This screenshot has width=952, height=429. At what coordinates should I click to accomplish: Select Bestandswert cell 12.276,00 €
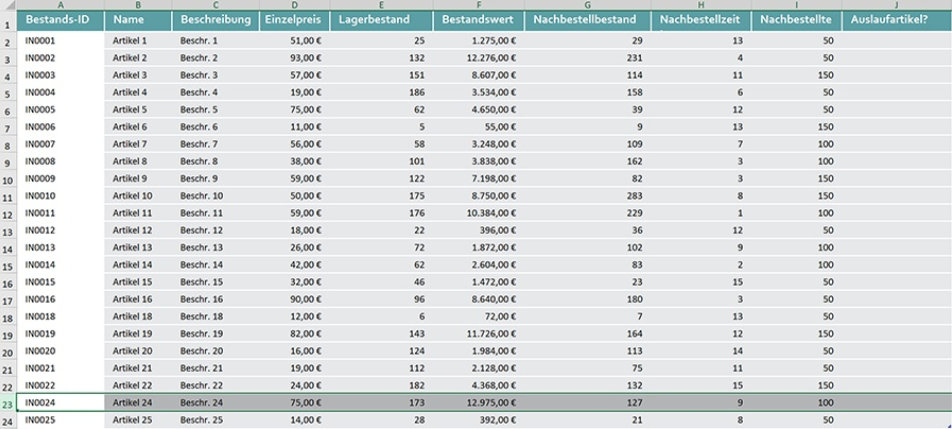[478, 58]
